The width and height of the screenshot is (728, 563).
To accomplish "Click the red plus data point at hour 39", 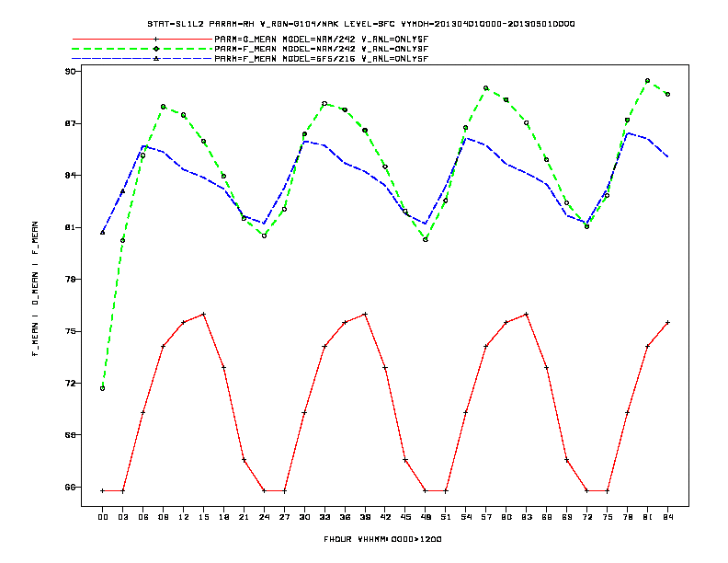I will pos(365,315).
